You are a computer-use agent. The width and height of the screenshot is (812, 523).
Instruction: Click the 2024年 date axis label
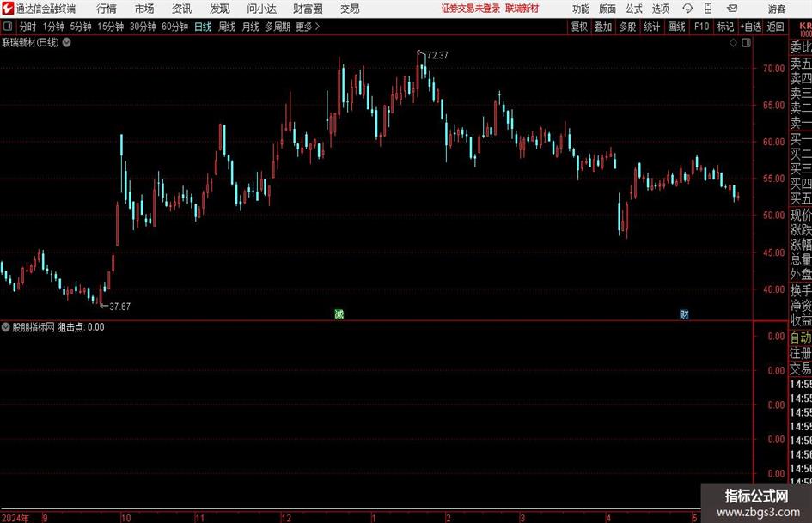[15, 518]
